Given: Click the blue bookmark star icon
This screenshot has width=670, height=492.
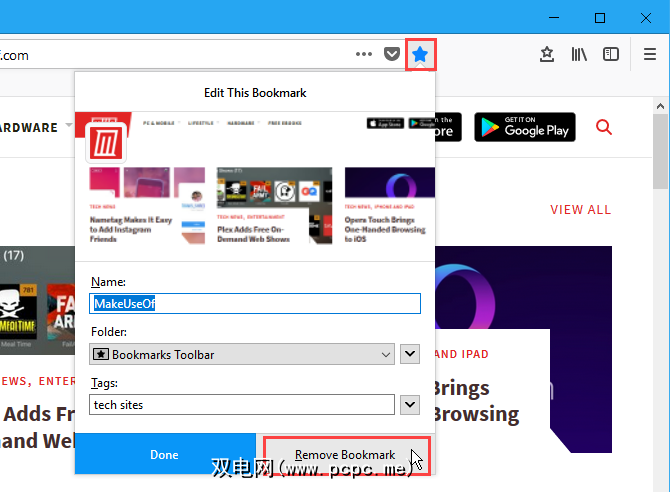Looking at the screenshot, I should (420, 54).
